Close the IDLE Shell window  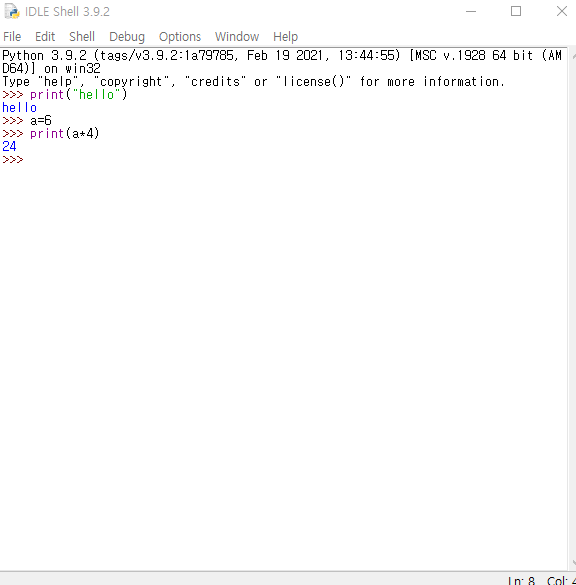(x=561, y=11)
